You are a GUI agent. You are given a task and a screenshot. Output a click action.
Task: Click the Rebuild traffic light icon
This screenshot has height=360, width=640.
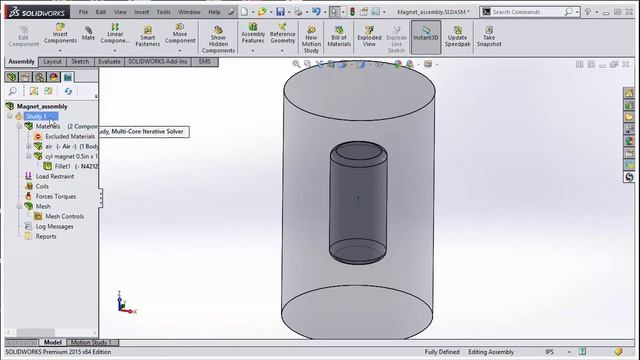[352, 12]
